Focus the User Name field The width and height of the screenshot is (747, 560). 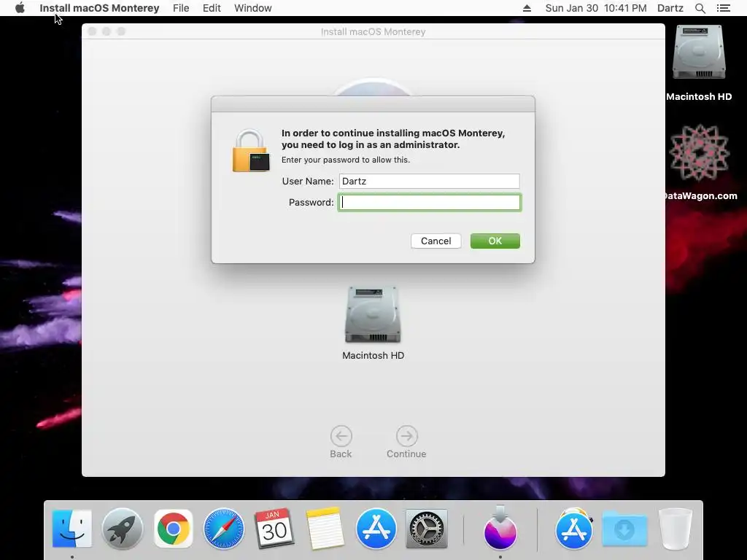[x=429, y=181]
